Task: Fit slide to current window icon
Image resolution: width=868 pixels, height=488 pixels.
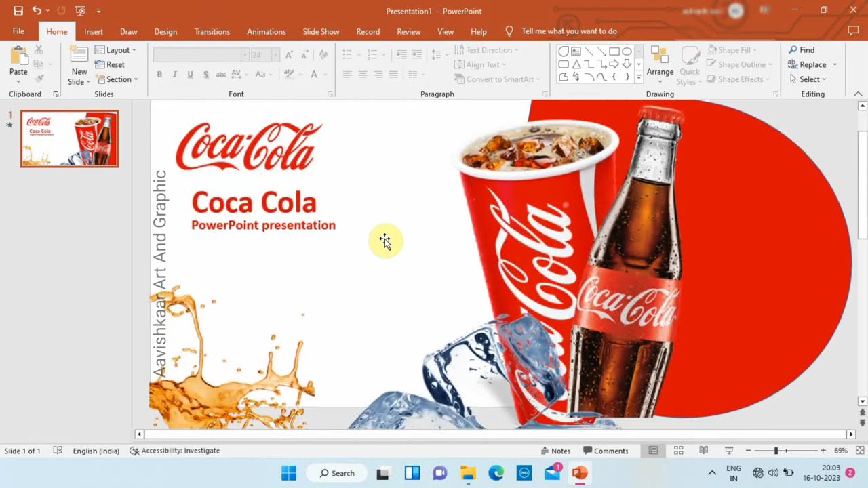Action: (859, 451)
